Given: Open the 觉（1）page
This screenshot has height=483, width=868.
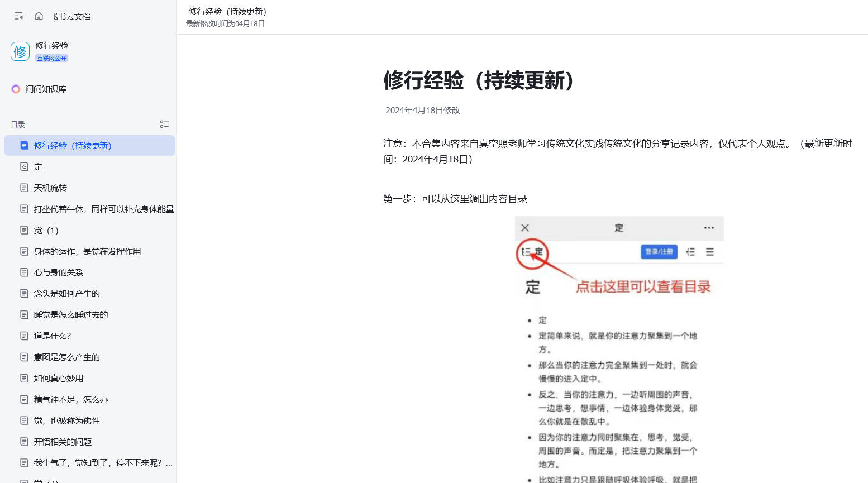Looking at the screenshot, I should coord(89,230).
